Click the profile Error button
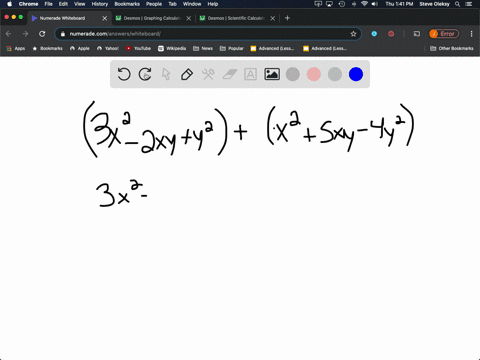 coord(444,34)
